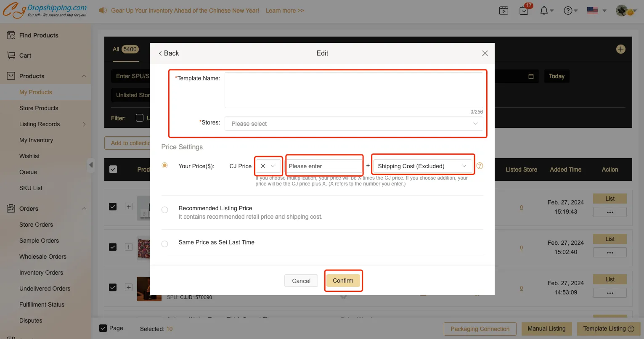This screenshot has height=339, width=644.
Task: Click the speaker announcement icon
Action: coord(103,11)
